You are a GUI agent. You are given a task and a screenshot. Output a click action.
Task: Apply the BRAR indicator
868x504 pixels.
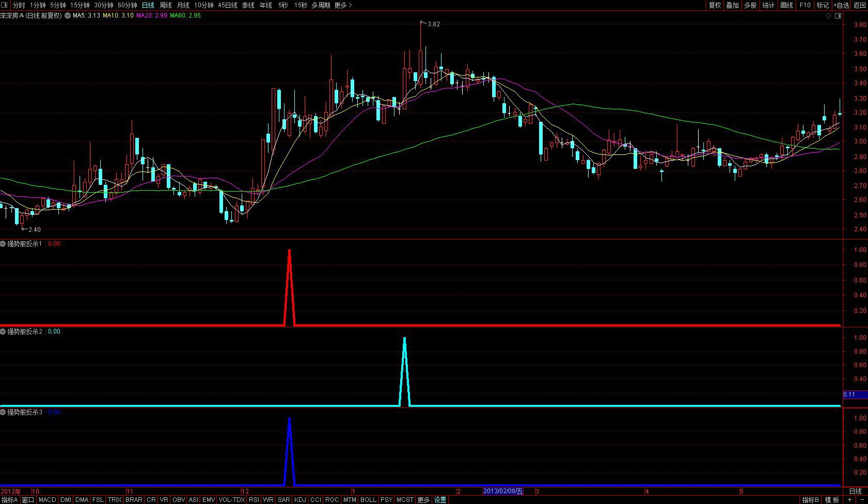tap(134, 500)
